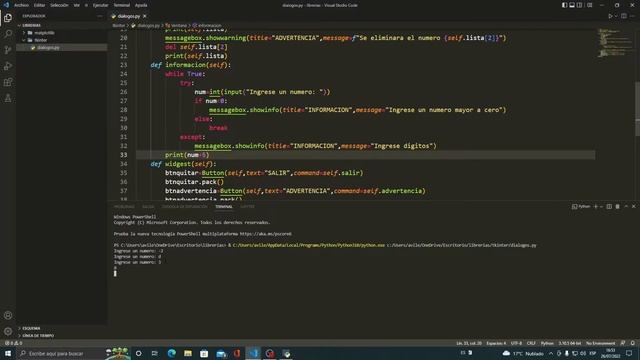Open the new terminal launch profile dropdown
The image size is (640, 360).
tap(601, 207)
